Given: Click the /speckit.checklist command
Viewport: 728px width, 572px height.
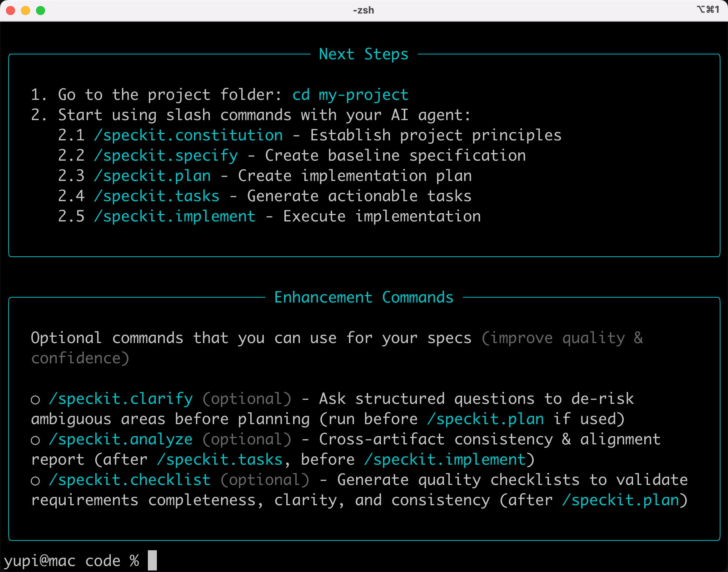Looking at the screenshot, I should tap(130, 480).
